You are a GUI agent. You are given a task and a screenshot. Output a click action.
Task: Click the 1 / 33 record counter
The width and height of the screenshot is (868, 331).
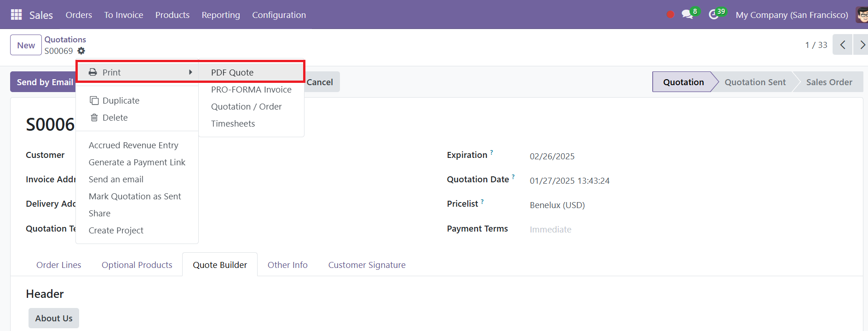816,45
